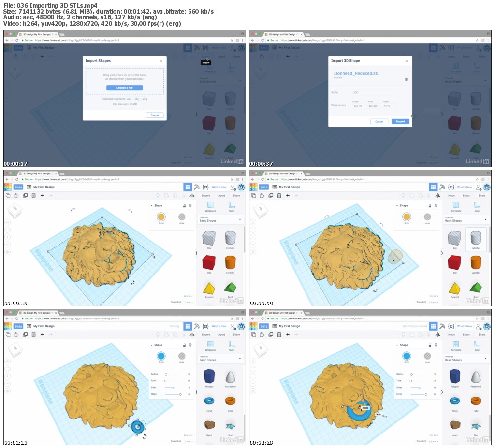Select red Box shape in 00:00:48 frame
495x448 pixels.
click(x=209, y=263)
